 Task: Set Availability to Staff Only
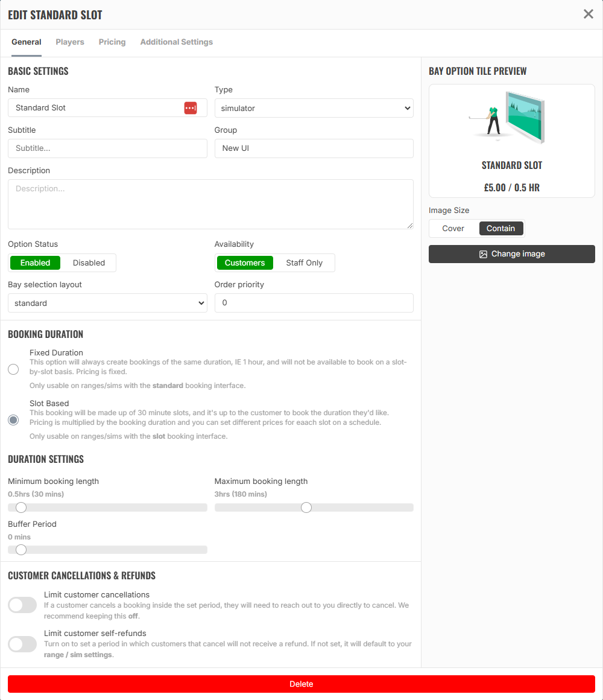[x=304, y=263]
